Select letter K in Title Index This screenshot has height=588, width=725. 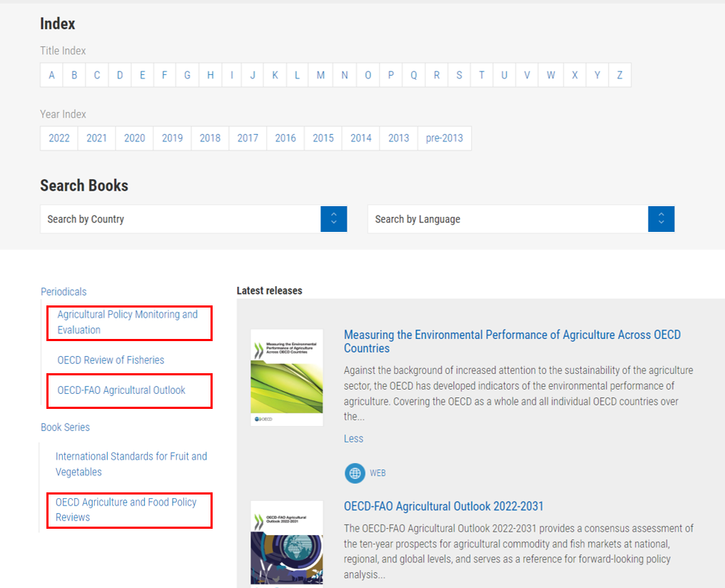(275, 75)
